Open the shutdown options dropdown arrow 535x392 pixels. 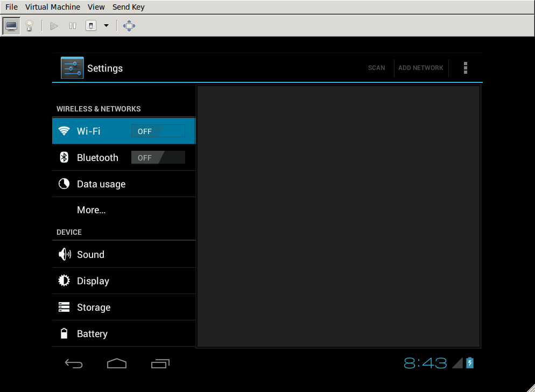105,25
